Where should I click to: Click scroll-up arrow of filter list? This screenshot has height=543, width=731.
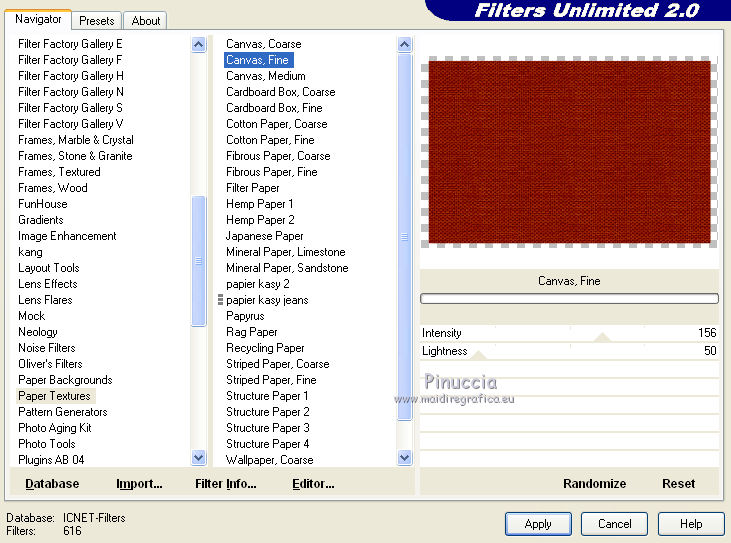[405, 45]
